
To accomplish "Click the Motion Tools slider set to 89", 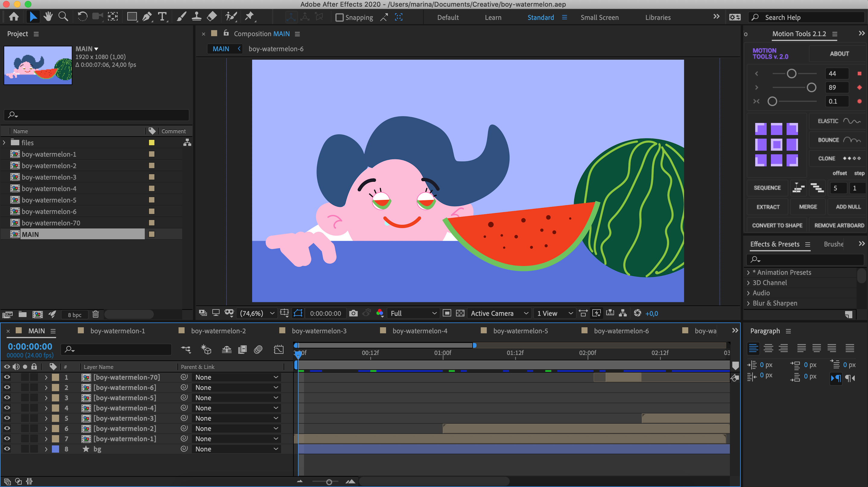I will point(811,88).
